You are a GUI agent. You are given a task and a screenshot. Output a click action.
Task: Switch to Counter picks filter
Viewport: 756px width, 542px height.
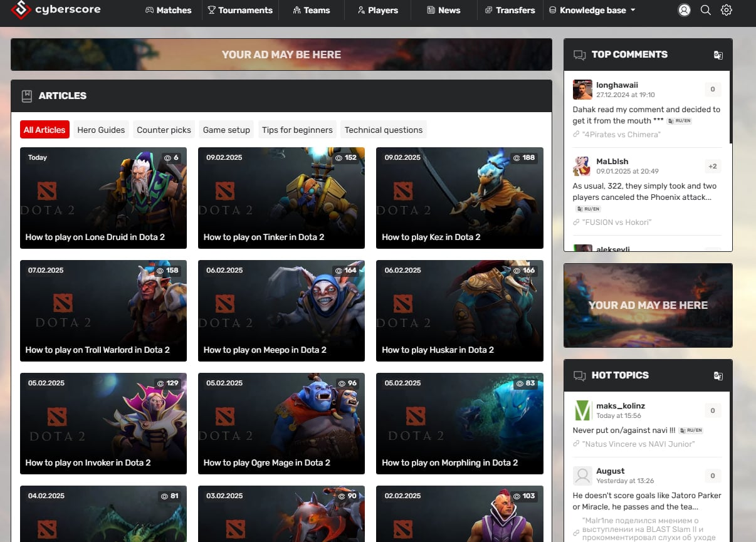tap(164, 130)
